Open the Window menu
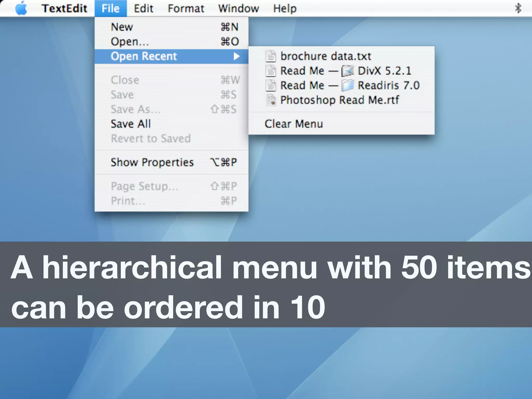 tap(238, 8)
